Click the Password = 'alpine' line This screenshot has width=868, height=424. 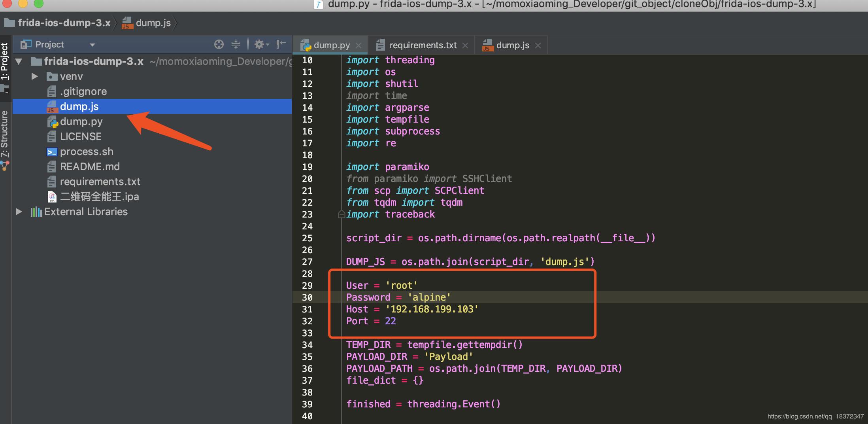(x=398, y=297)
